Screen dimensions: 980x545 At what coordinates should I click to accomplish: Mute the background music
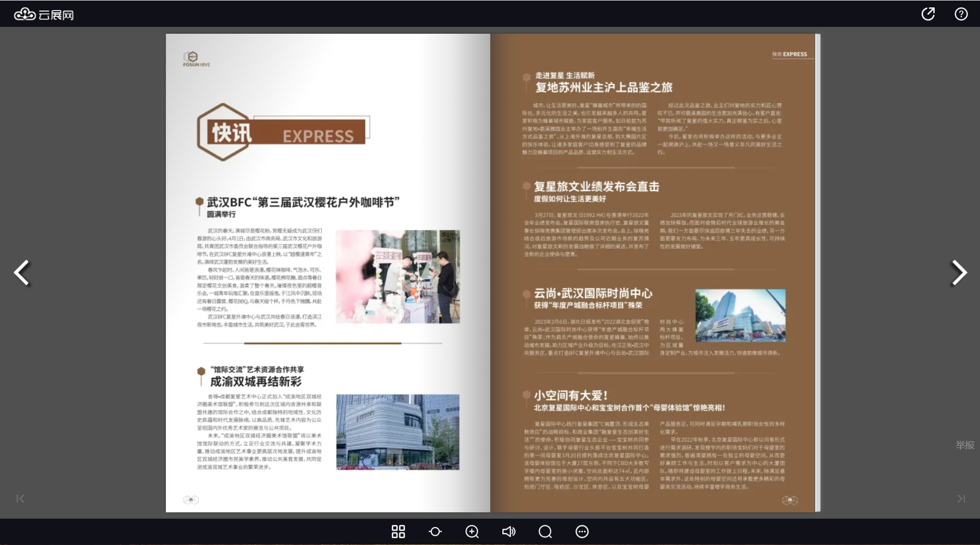[x=509, y=531]
